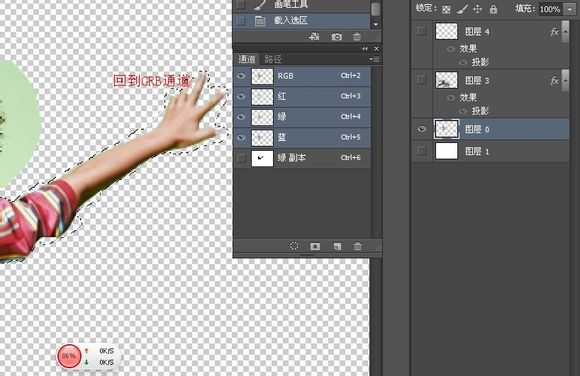This screenshot has width=580, height=376.
Task: Click the fill 100% input field
Action: point(551,9)
